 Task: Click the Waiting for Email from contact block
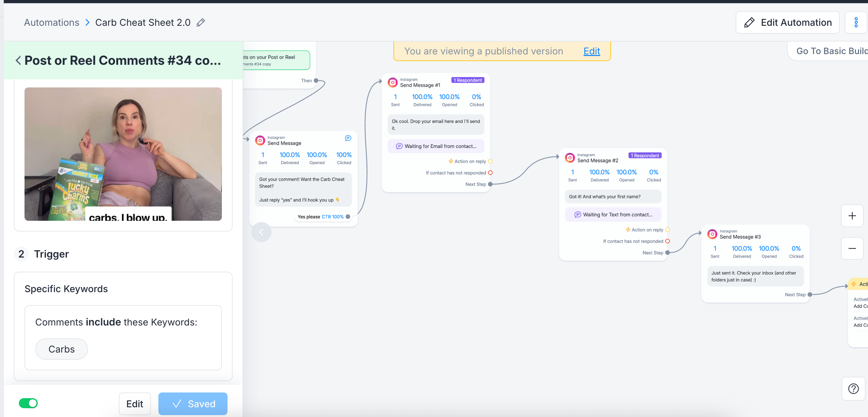tap(436, 146)
